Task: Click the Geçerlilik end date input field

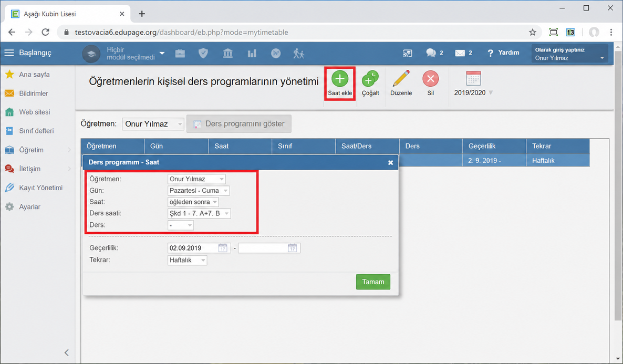Action: (x=268, y=248)
